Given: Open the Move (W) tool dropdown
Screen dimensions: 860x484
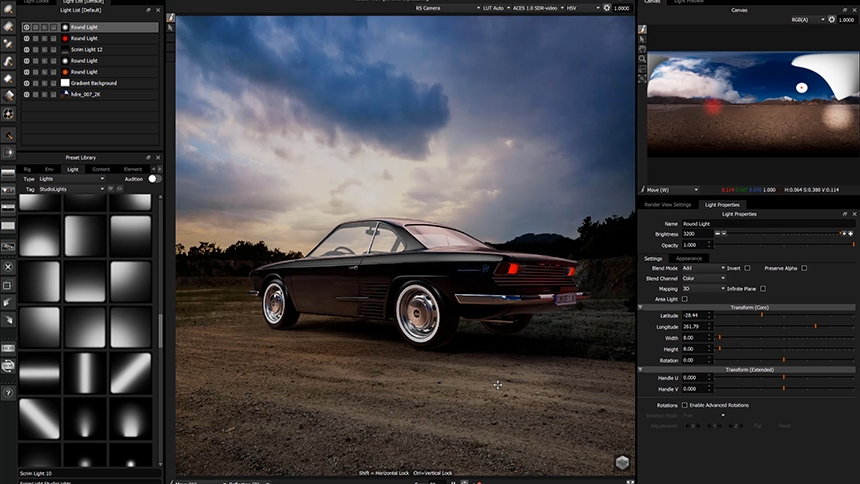Looking at the screenshot, I should click(672, 190).
